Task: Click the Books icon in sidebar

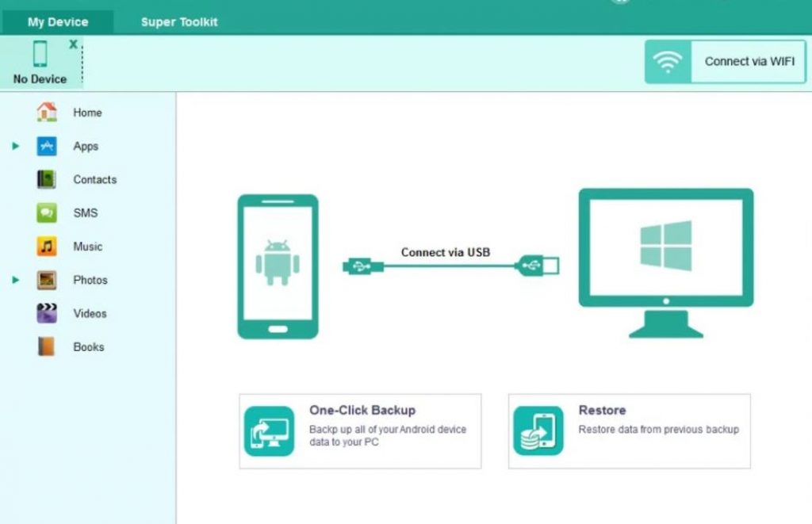Action: tap(47, 347)
